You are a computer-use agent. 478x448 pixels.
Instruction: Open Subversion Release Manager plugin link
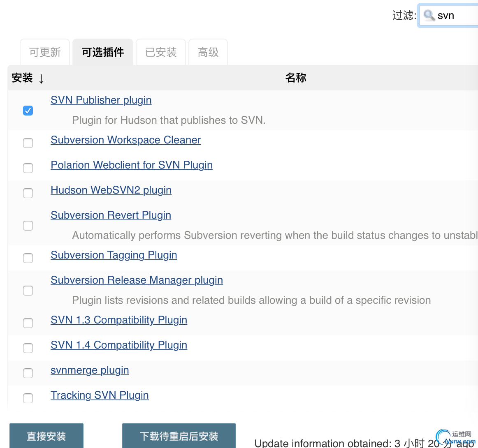pyautogui.click(x=137, y=280)
